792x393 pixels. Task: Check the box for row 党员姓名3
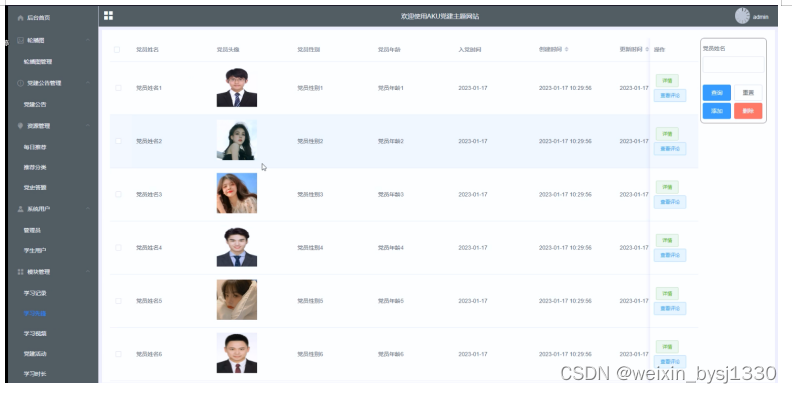118,194
